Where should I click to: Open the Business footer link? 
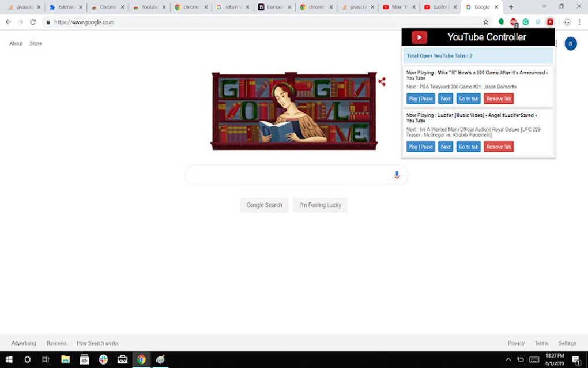(x=56, y=343)
